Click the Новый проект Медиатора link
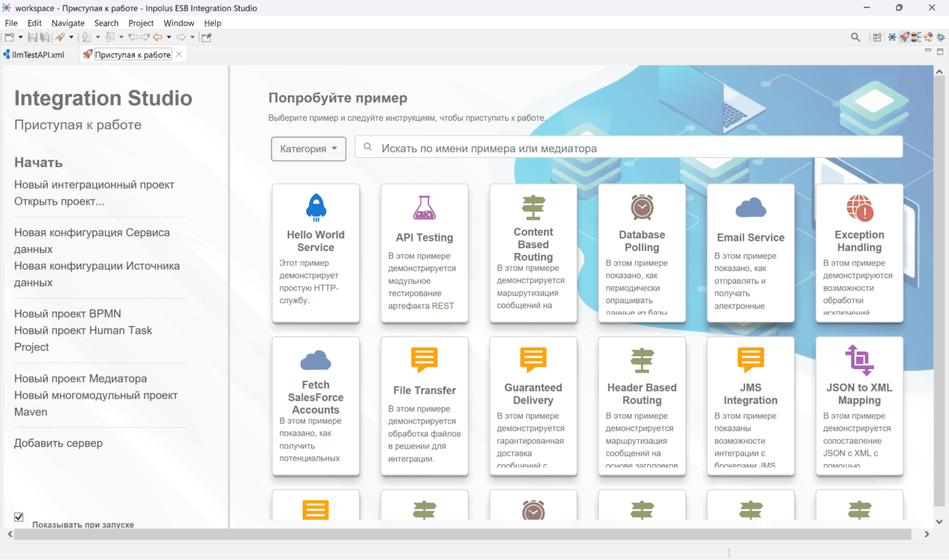This screenshot has width=949, height=560. point(80,378)
